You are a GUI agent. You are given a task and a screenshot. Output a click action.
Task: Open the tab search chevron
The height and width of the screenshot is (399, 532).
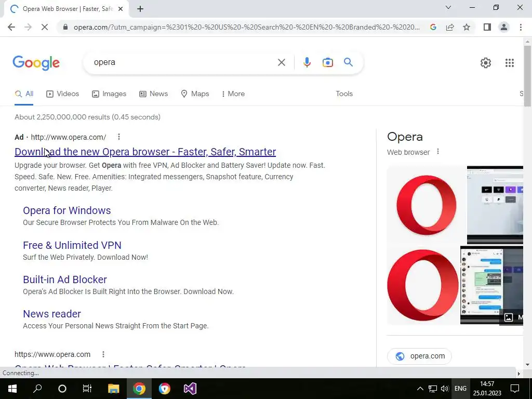pyautogui.click(x=448, y=7)
